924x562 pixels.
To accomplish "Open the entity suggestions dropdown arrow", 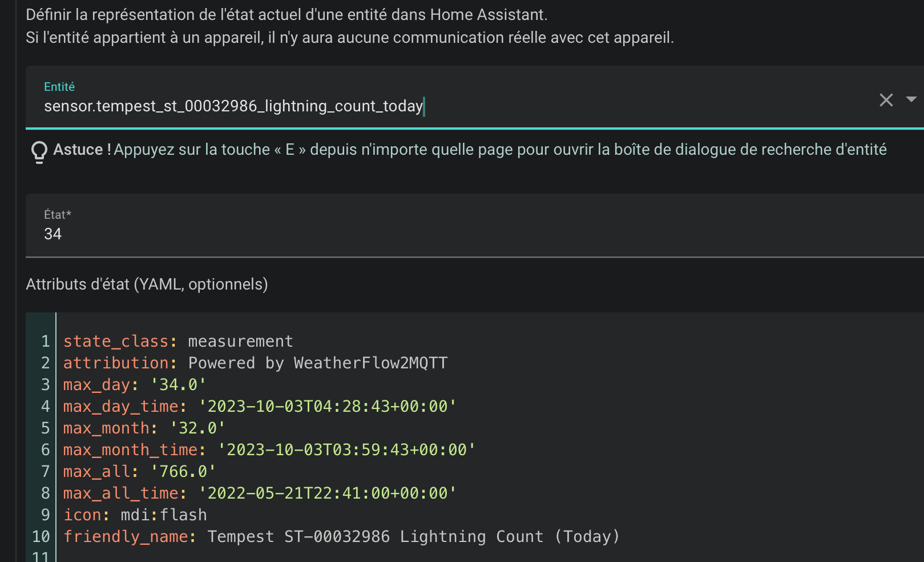I will click(x=911, y=99).
